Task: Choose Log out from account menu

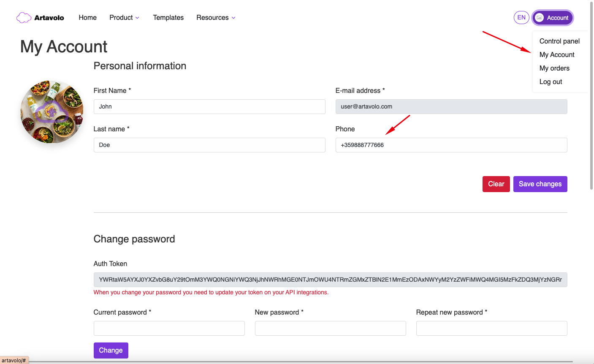Action: click(551, 81)
